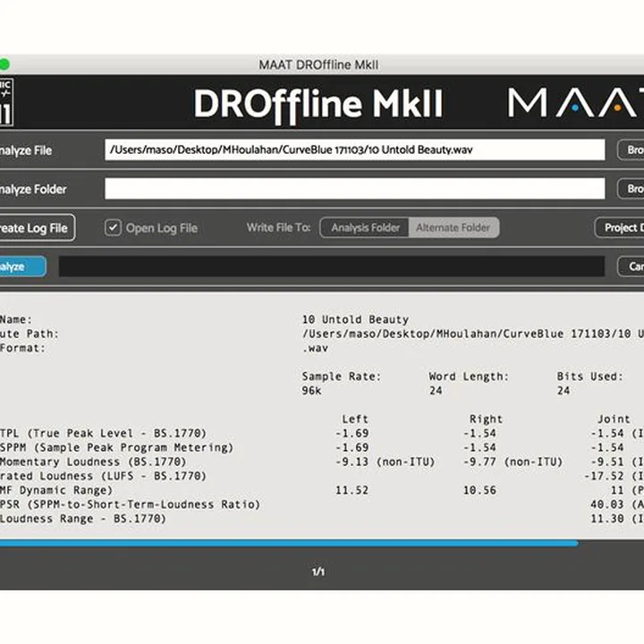Screen dimensions: 644x644
Task: Click the blue Analyze button
Action: (23, 267)
